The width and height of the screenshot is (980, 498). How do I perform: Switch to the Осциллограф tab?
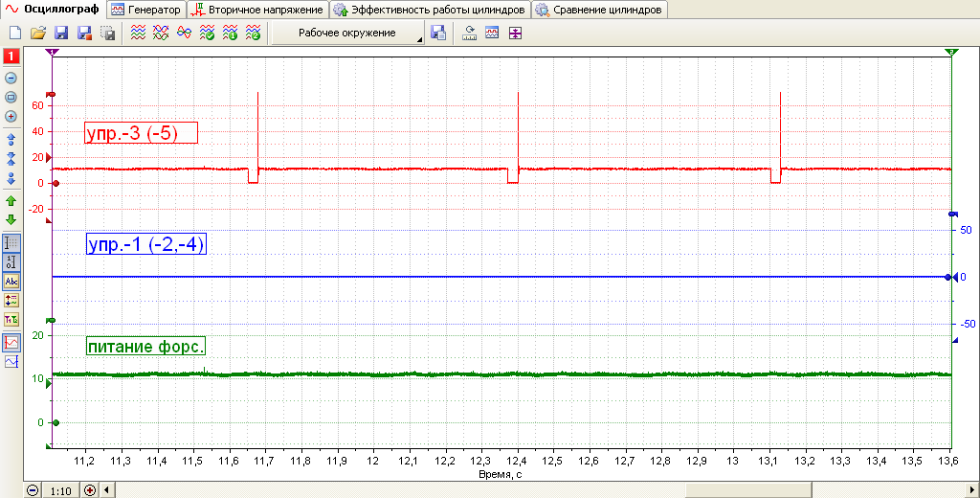click(x=54, y=9)
